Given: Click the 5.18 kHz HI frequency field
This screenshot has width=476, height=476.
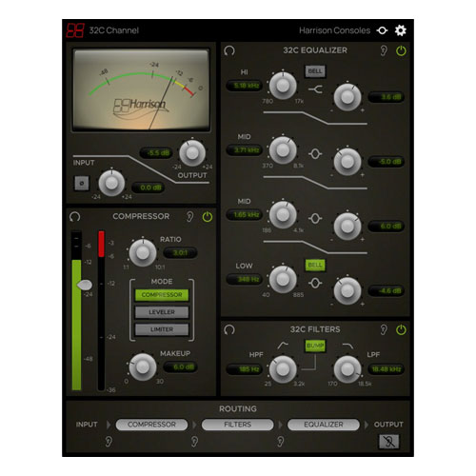Looking at the screenshot, I should coord(245,86).
